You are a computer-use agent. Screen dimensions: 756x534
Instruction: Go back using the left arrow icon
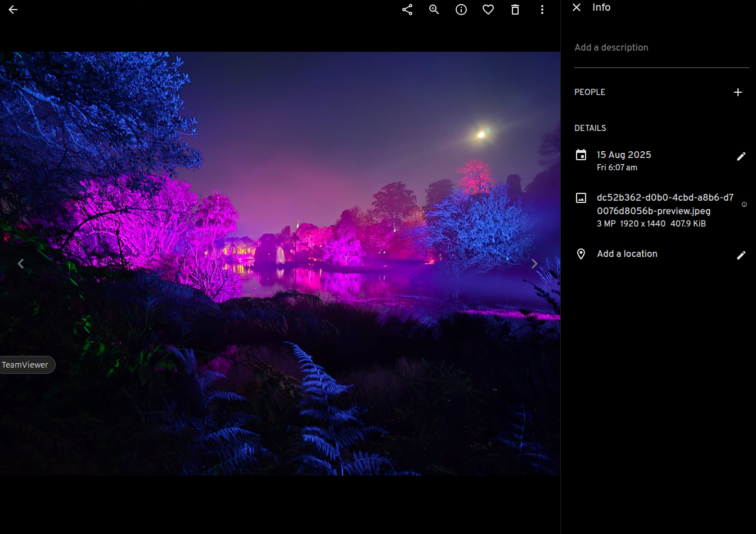click(13, 10)
